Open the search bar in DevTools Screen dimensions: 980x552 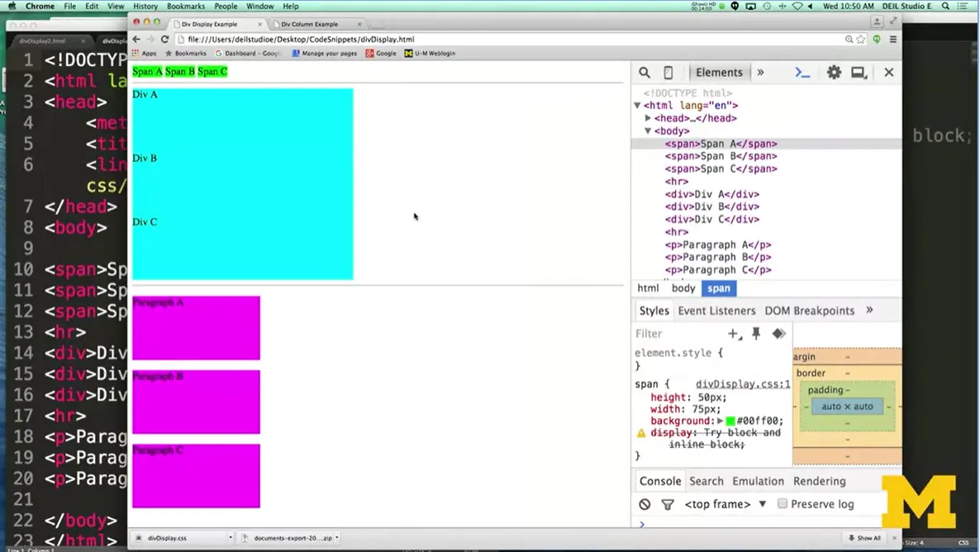[645, 72]
